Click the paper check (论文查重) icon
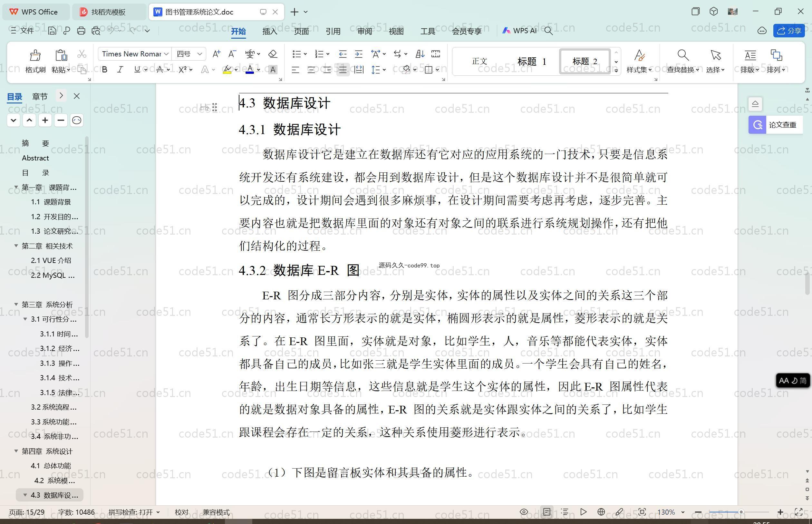The width and height of the screenshot is (812, 524). click(x=757, y=125)
